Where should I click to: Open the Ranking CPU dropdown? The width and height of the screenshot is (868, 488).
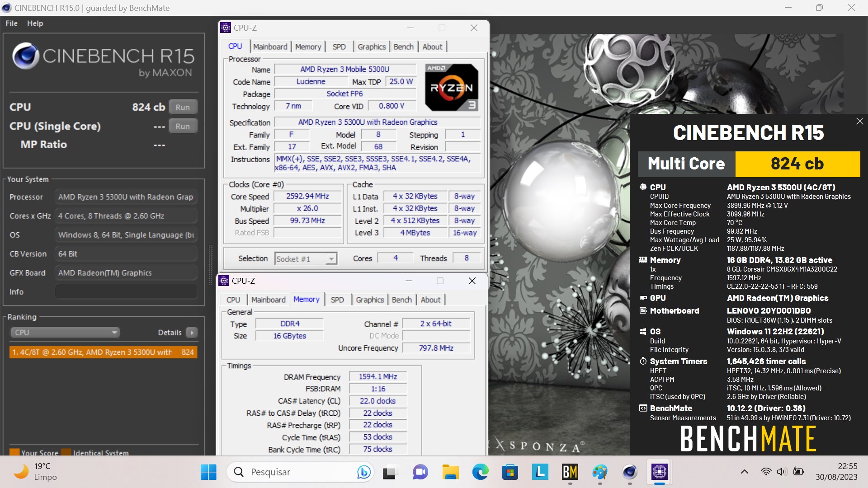[65, 333]
